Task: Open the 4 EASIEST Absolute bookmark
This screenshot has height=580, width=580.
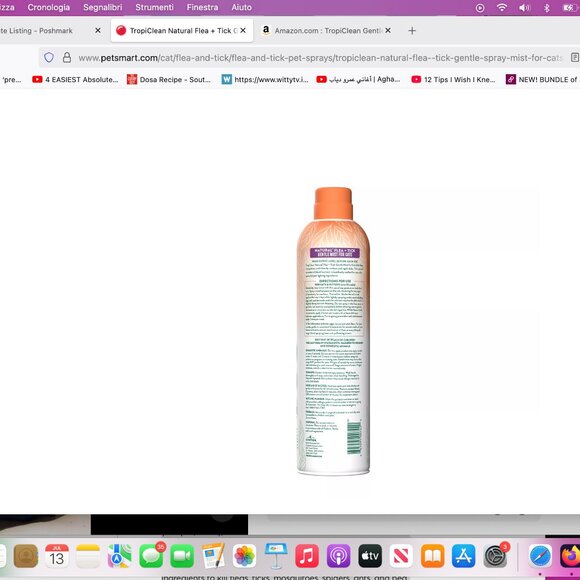Action: (x=75, y=80)
